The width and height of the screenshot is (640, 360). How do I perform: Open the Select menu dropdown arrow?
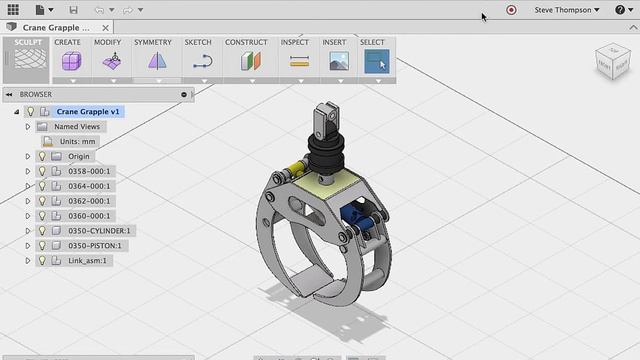tap(378, 81)
